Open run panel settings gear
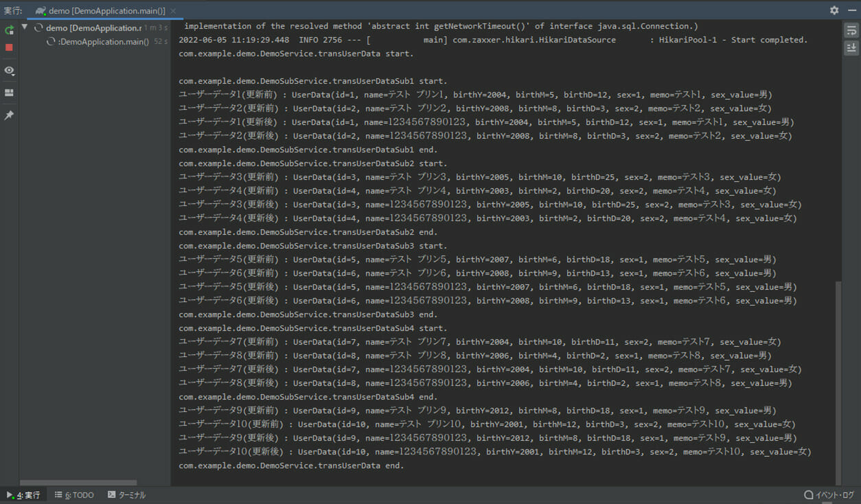 click(x=834, y=10)
